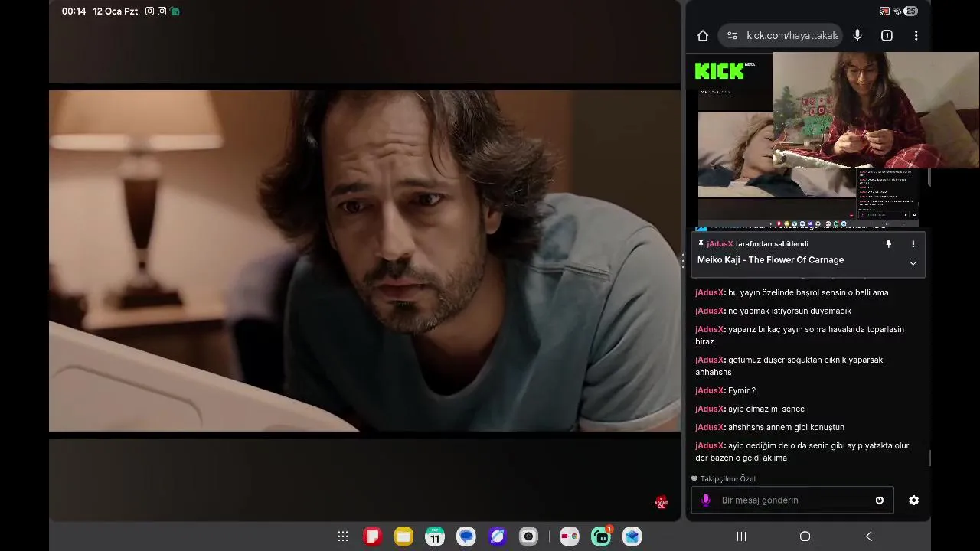The width and height of the screenshot is (980, 551).
Task: Open the Calendar app showing 11
Action: (x=435, y=536)
